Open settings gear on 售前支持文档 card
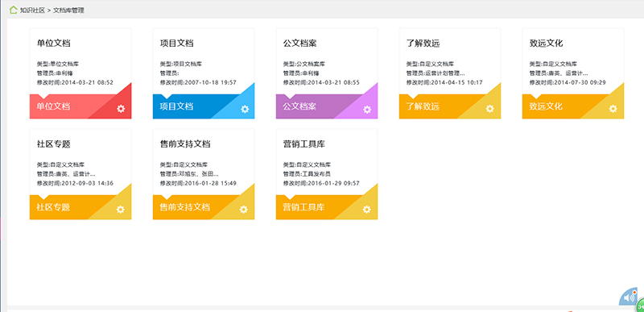 tap(244, 210)
